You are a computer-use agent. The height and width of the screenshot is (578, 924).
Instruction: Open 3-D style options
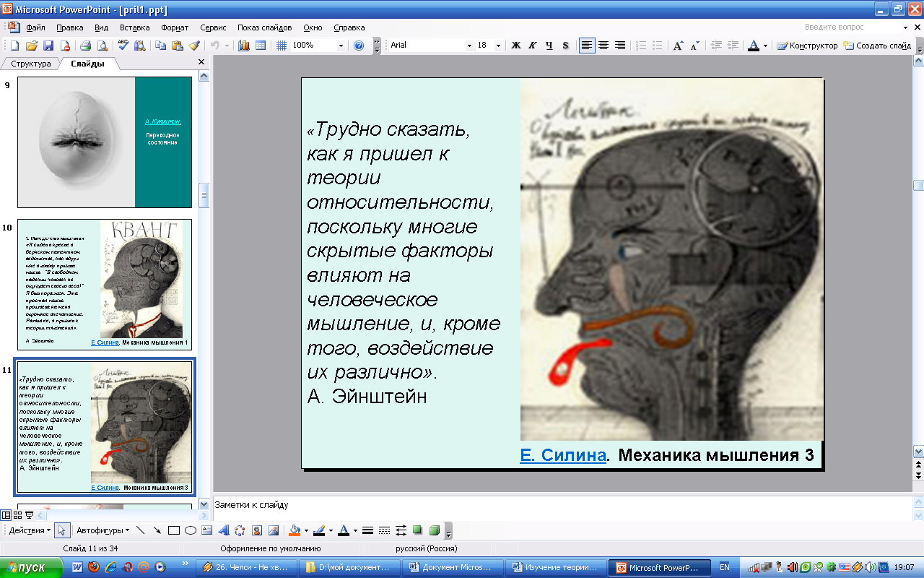(x=434, y=530)
